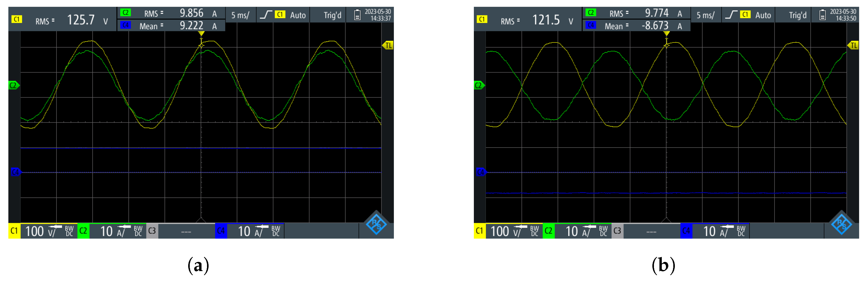This screenshot has width=868, height=281.
Task: Click the battery icon beside the 14:33:50 timestamp
Action: [x=822, y=15]
